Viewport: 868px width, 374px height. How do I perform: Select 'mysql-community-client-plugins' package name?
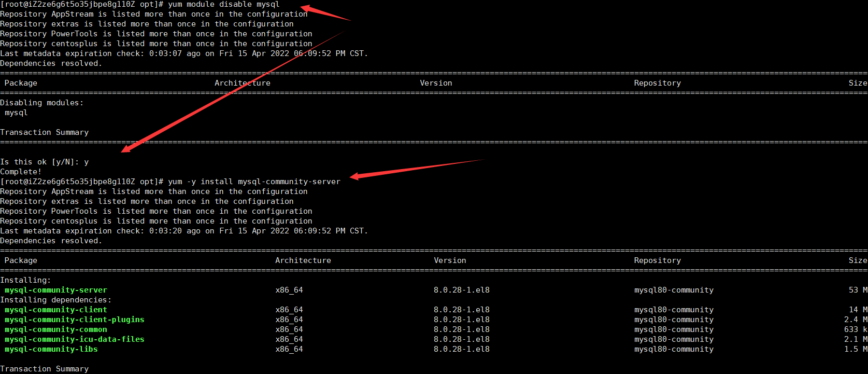click(x=75, y=320)
